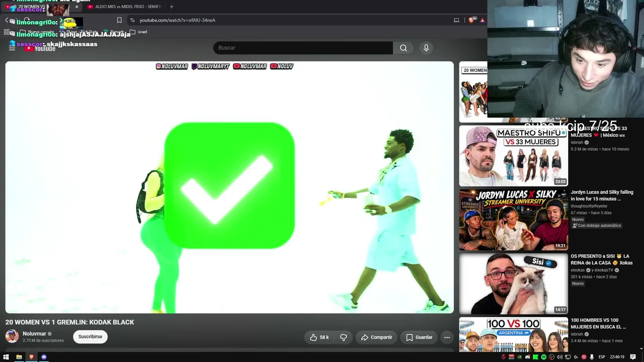Like the video with the thumbs-up button

(x=319, y=337)
